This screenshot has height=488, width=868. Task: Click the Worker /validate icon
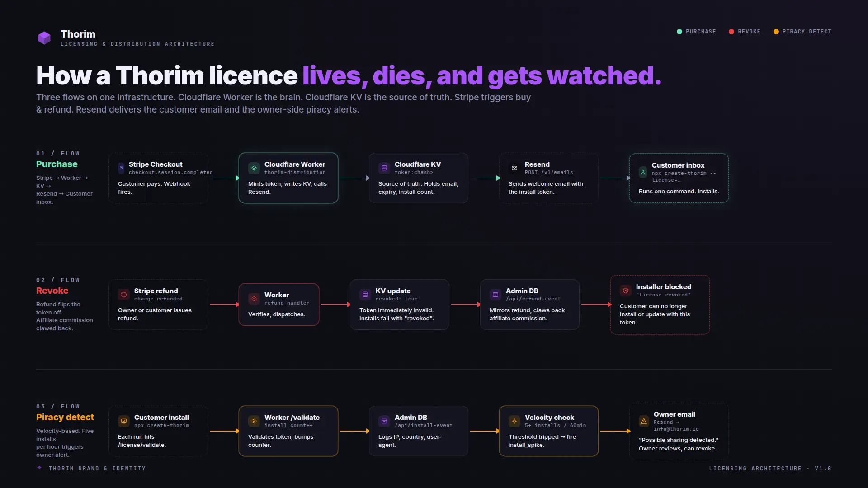[254, 421]
